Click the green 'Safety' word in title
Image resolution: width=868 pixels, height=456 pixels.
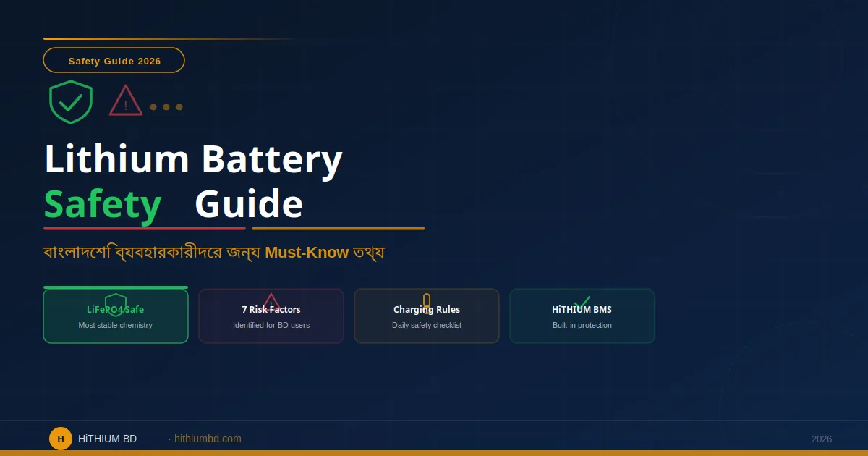pyautogui.click(x=103, y=205)
